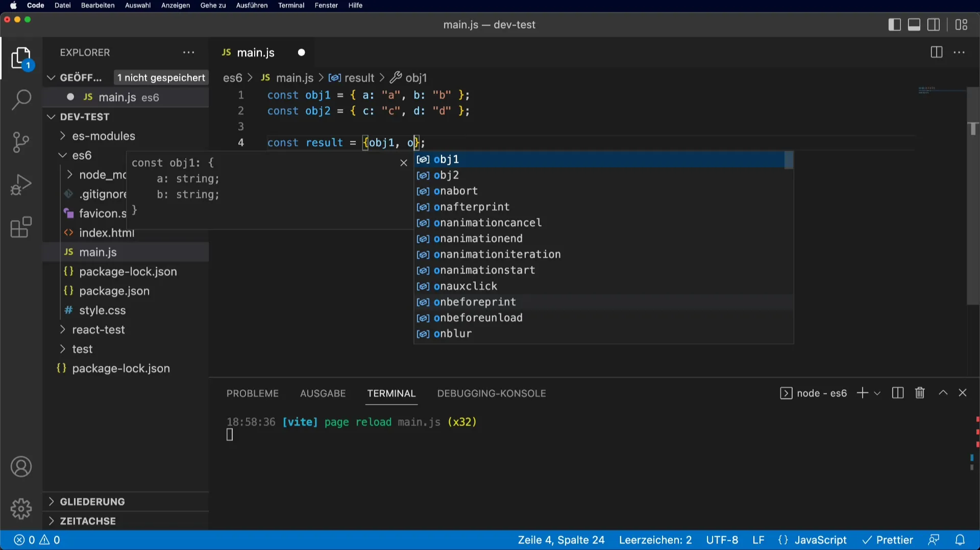Click the editor vertical scrollbar thumb

coord(973,196)
